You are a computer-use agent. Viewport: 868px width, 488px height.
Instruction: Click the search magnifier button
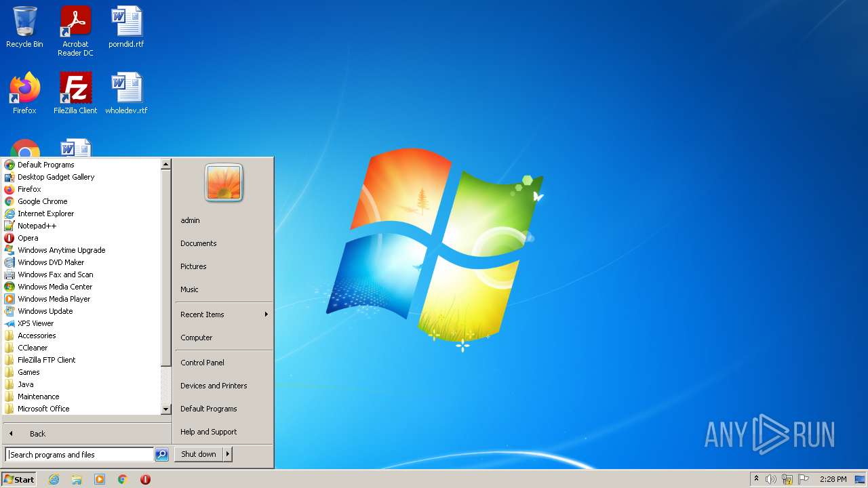(161, 455)
